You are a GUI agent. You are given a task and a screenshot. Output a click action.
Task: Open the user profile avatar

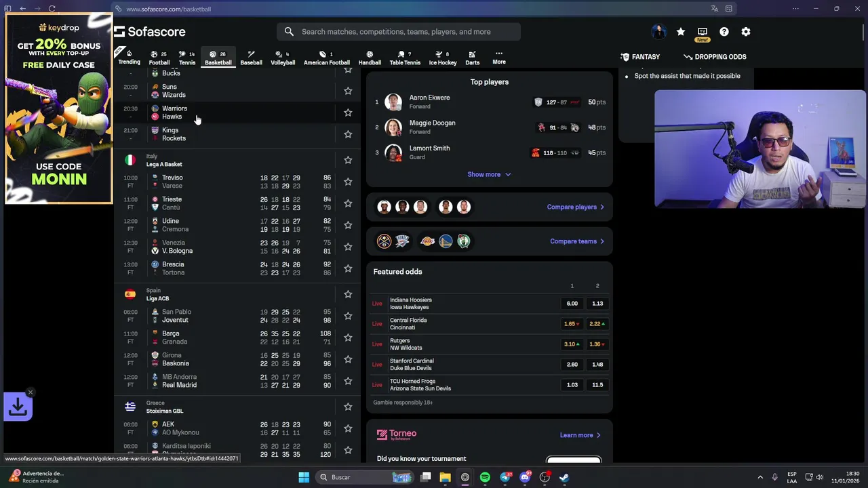coord(658,32)
